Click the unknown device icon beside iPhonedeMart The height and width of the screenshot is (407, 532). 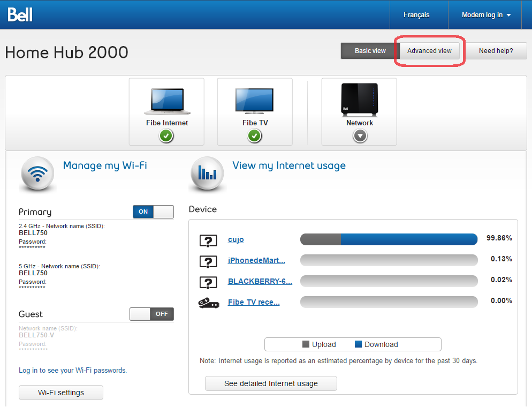point(208,262)
